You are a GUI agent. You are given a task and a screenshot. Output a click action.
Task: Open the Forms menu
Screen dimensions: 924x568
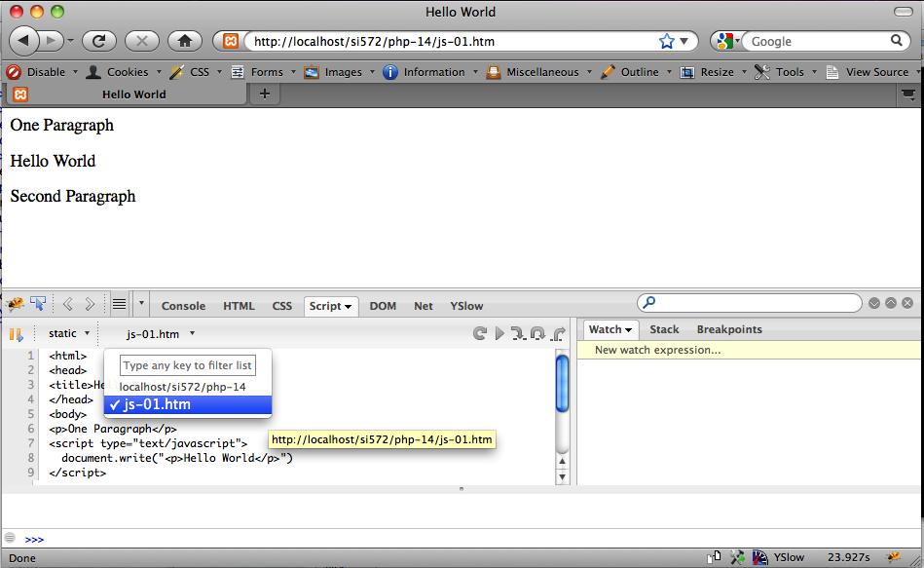tap(264, 72)
